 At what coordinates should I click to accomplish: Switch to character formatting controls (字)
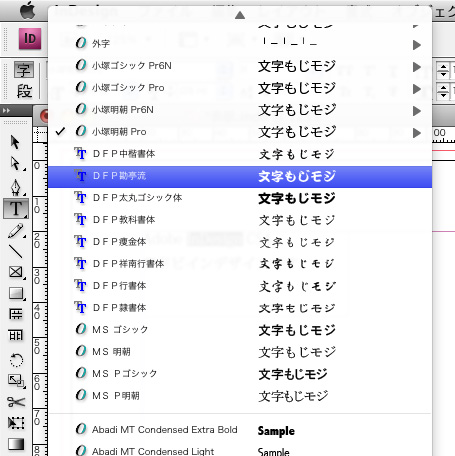click(24, 70)
